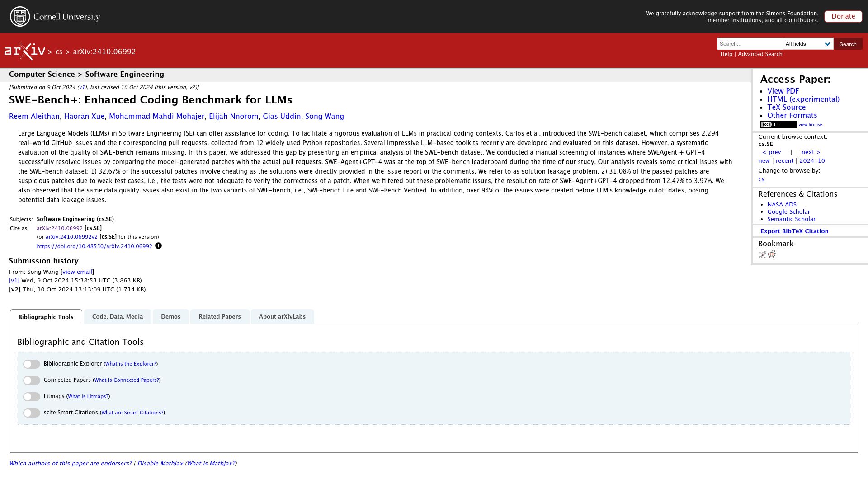
Task: Open the arXiv logo home link
Action: click(25, 51)
